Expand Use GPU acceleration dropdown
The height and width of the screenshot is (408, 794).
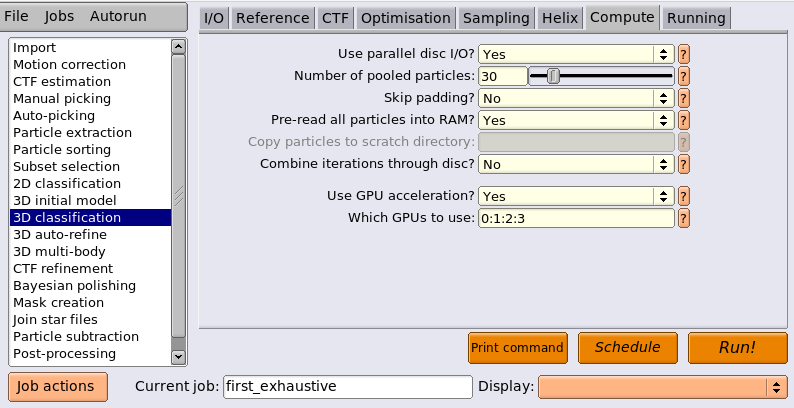coord(576,196)
